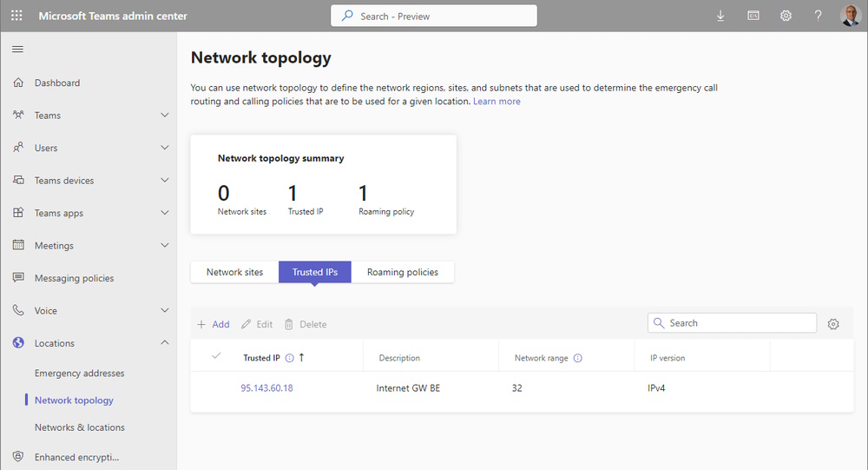
Task: Click the download arrow icon in header
Action: (720, 17)
